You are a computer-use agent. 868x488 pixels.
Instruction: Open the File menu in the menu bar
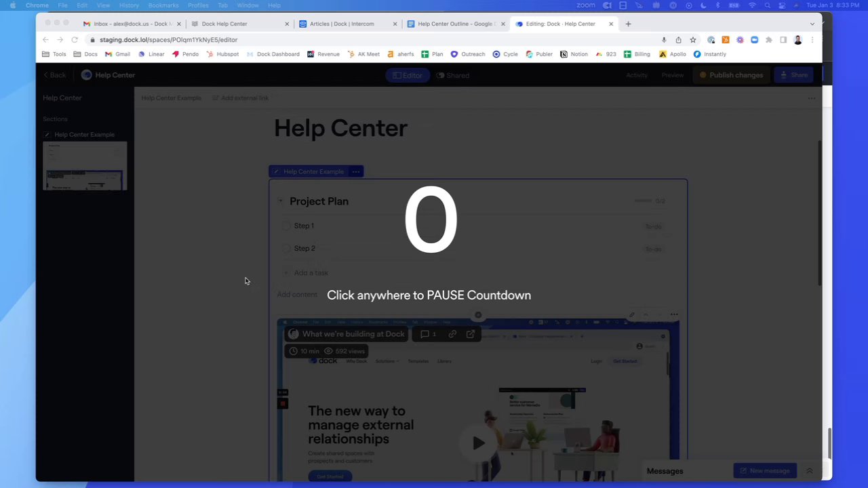(x=62, y=5)
